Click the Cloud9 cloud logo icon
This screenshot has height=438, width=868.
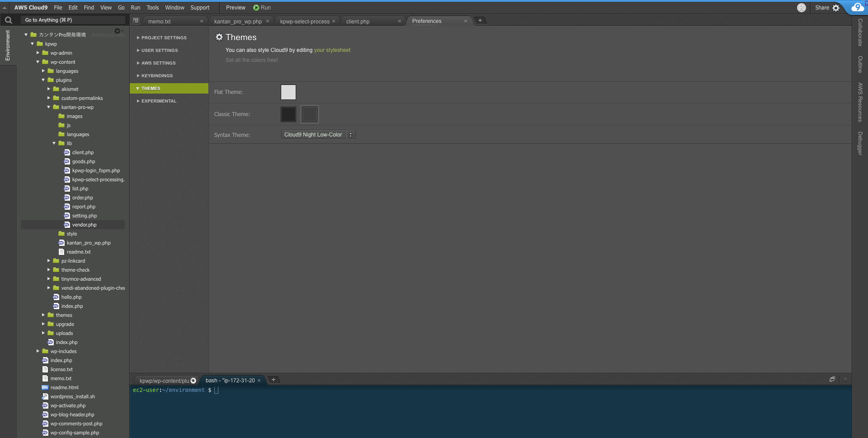tap(857, 7)
